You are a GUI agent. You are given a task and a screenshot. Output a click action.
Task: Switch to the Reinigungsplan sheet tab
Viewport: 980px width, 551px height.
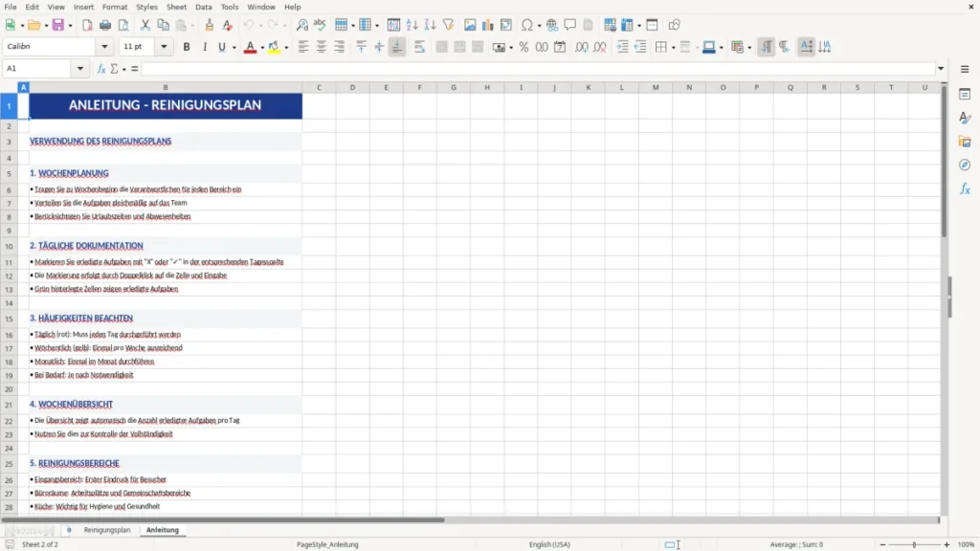107,530
